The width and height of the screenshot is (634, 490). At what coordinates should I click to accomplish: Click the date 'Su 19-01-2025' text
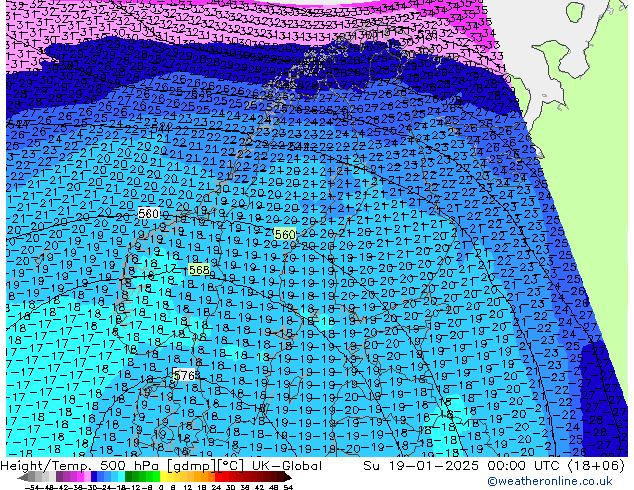422,466
